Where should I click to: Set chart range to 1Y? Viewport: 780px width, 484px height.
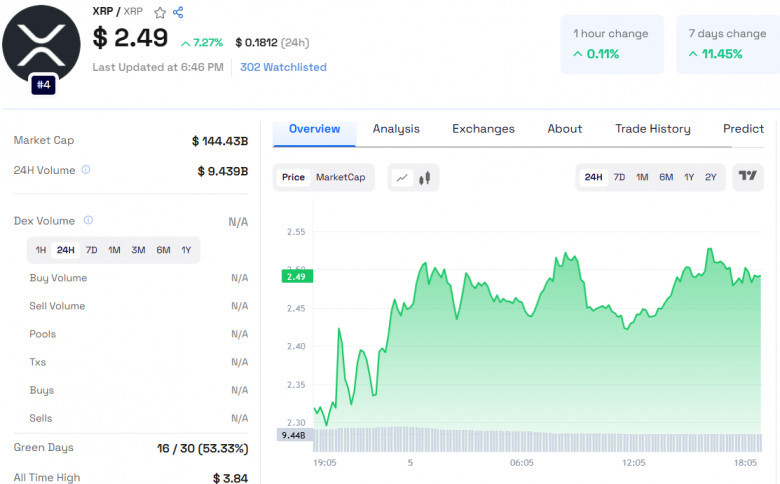pos(689,177)
